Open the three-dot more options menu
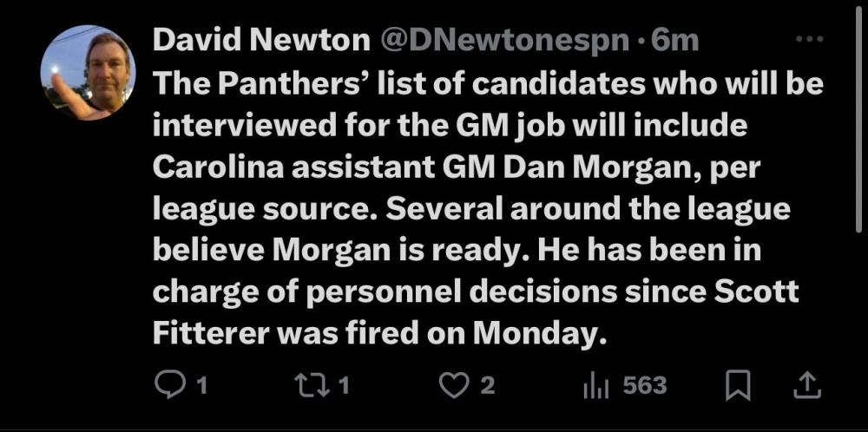 pos(809,39)
